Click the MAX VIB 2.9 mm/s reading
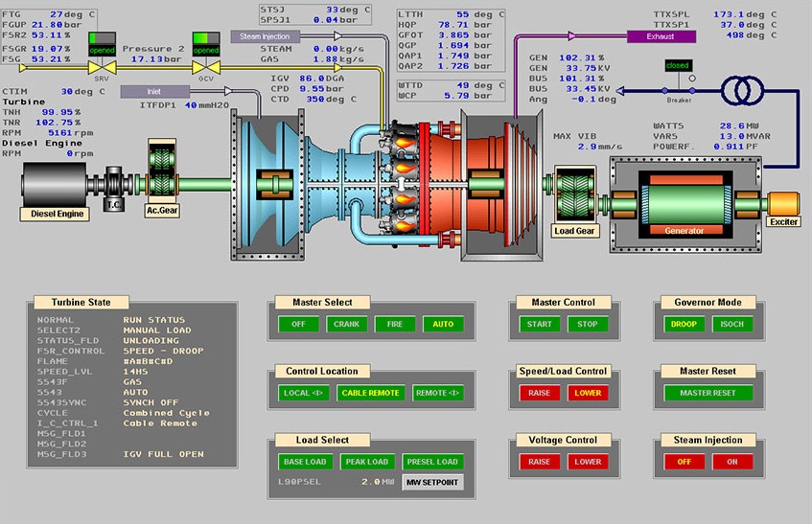 pyautogui.click(x=600, y=147)
